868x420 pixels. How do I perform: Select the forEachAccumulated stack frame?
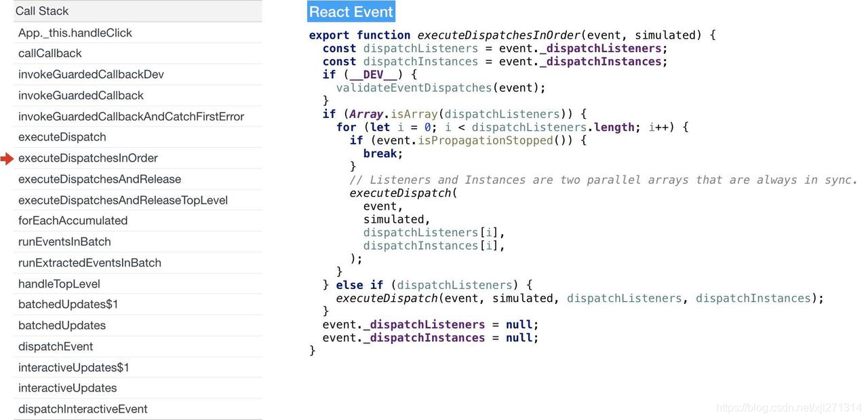tap(138, 221)
